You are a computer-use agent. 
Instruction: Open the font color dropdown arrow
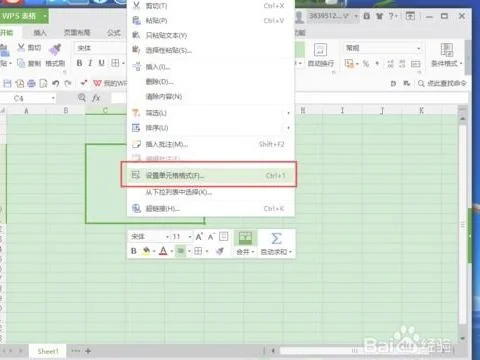point(171,252)
